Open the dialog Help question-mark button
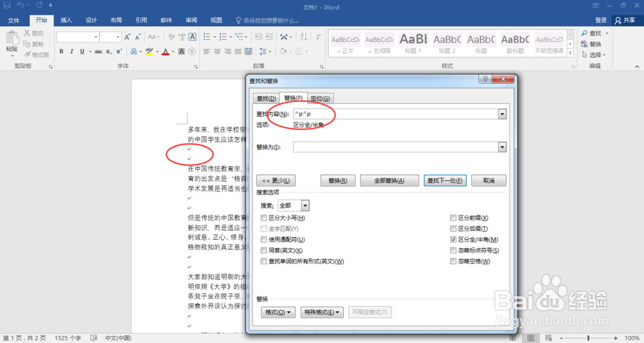Viewport: 644px width, 343px height. [x=485, y=79]
